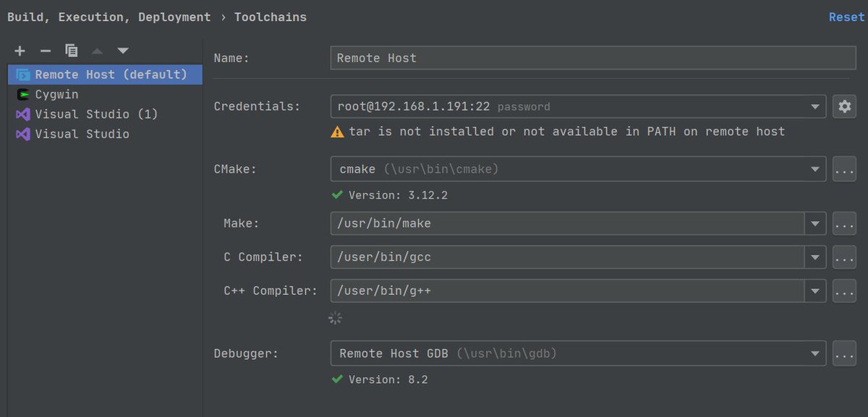Image resolution: width=868 pixels, height=417 pixels.
Task: Browse for C++ Compiler path
Action: point(844,291)
